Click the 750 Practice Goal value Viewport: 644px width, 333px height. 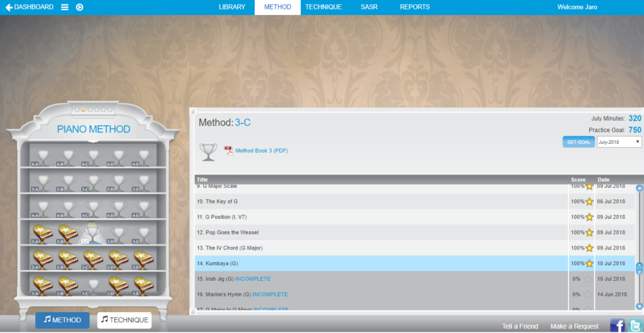[635, 130]
